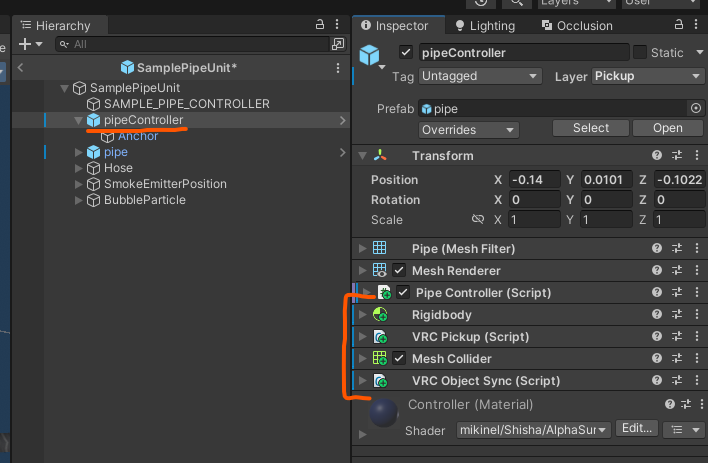Image resolution: width=708 pixels, height=463 pixels.
Task: Expand the Hose tree node
Action: 79,168
